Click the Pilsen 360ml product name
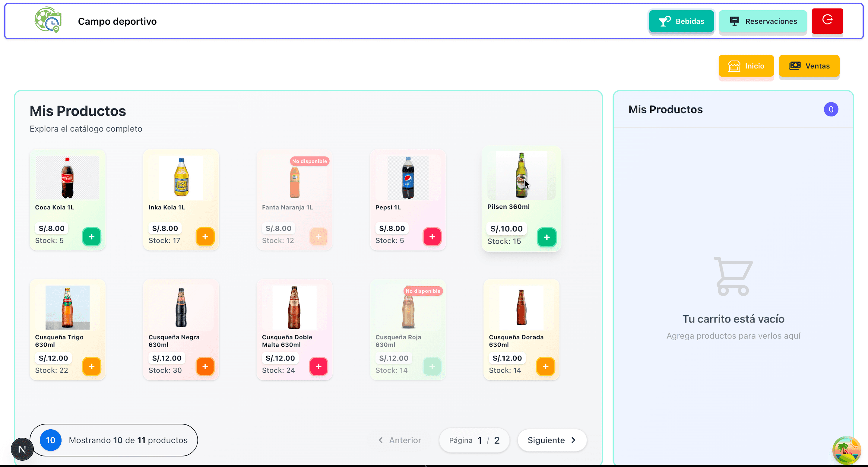The image size is (868, 467). (508, 207)
